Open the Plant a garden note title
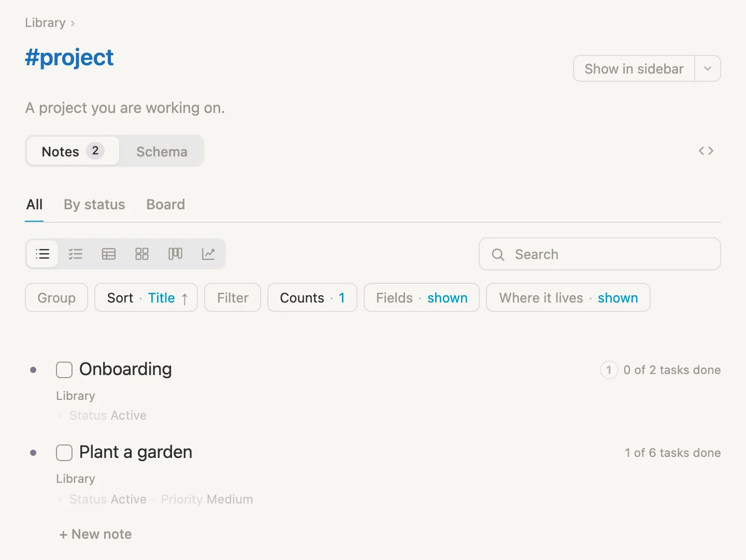 click(136, 452)
